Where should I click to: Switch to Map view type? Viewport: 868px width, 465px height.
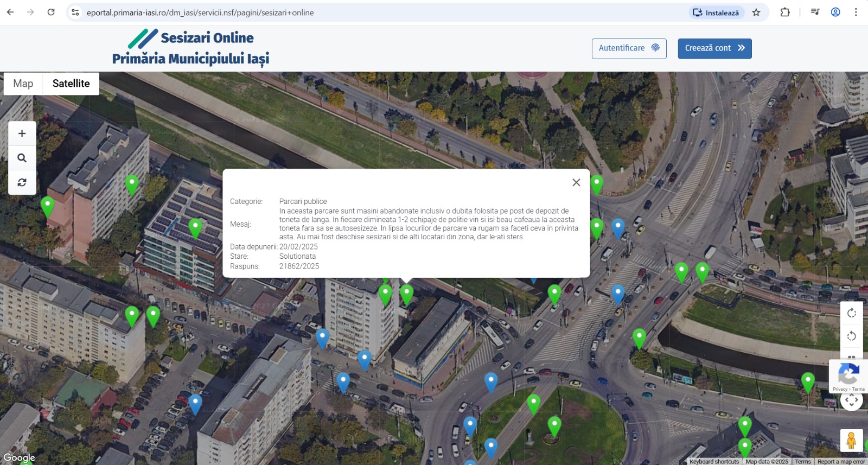[x=23, y=84]
